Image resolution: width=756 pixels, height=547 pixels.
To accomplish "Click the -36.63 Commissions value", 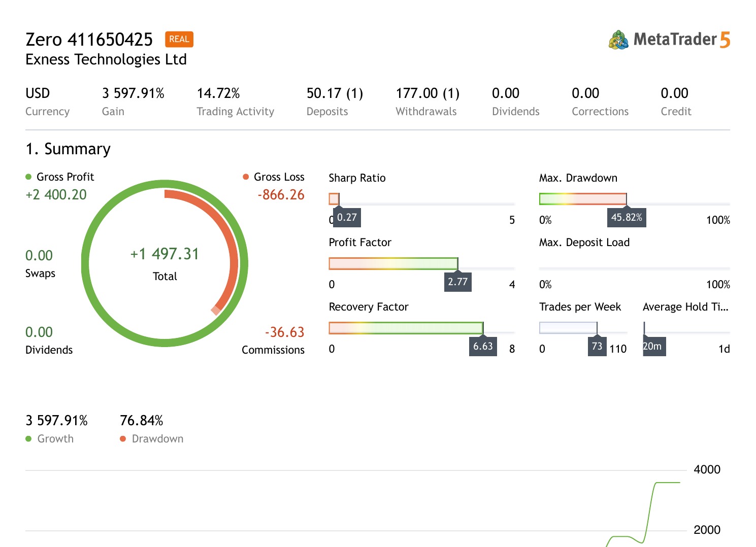I will 284,332.
